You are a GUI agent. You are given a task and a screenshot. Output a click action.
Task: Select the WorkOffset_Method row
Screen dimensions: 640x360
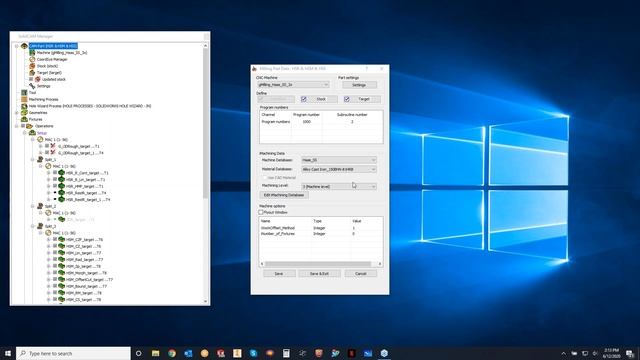click(x=321, y=228)
